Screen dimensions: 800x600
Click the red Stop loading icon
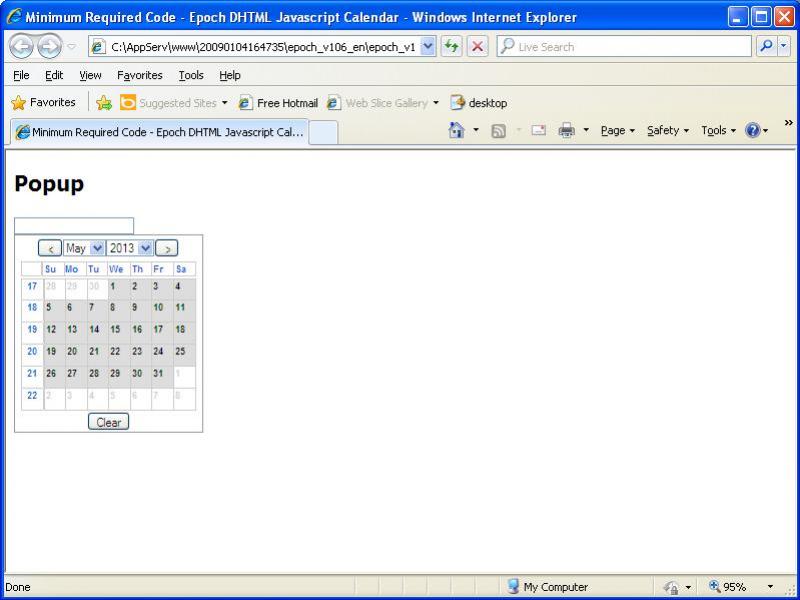[478, 47]
